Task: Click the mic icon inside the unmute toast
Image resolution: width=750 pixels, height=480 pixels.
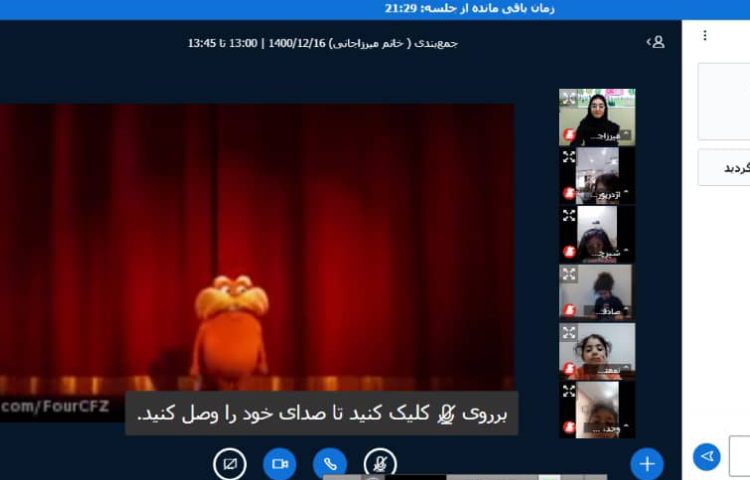Action: (446, 414)
